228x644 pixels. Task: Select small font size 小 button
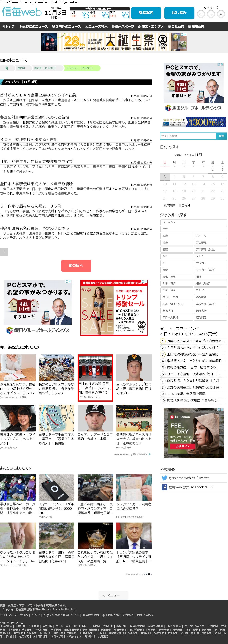[x=201, y=14]
